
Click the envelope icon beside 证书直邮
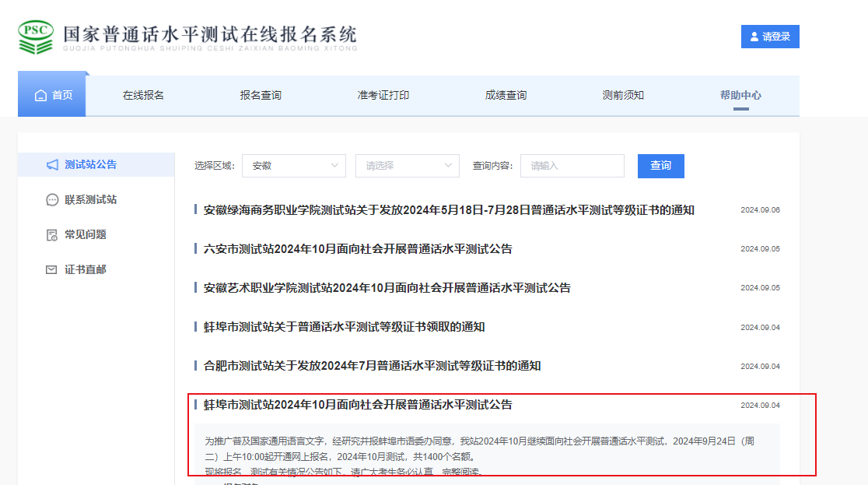point(51,269)
